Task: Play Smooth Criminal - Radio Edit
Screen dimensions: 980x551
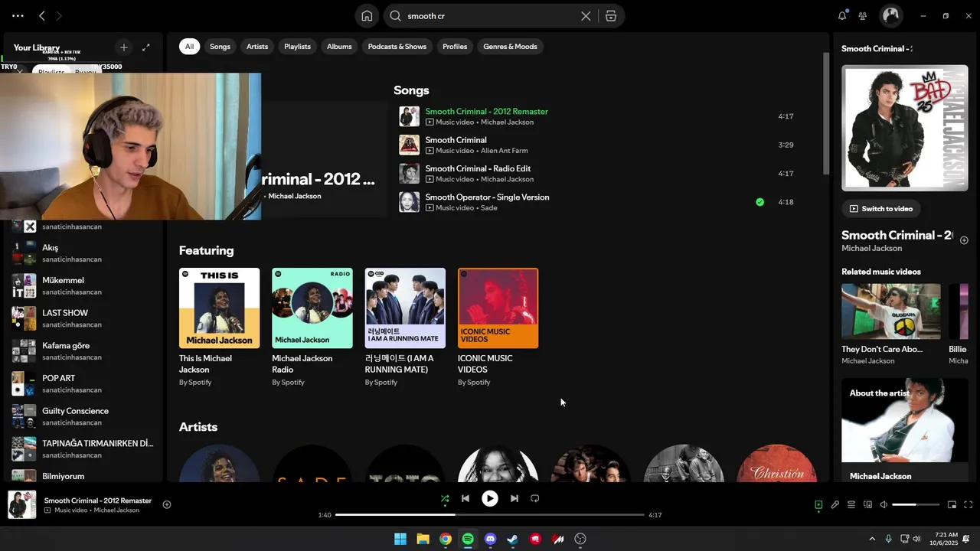Action: pyautogui.click(x=597, y=174)
